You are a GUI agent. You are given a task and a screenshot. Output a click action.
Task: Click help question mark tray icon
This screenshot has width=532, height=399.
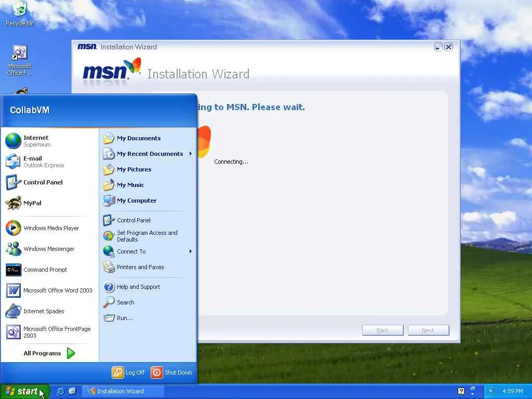click(x=461, y=391)
